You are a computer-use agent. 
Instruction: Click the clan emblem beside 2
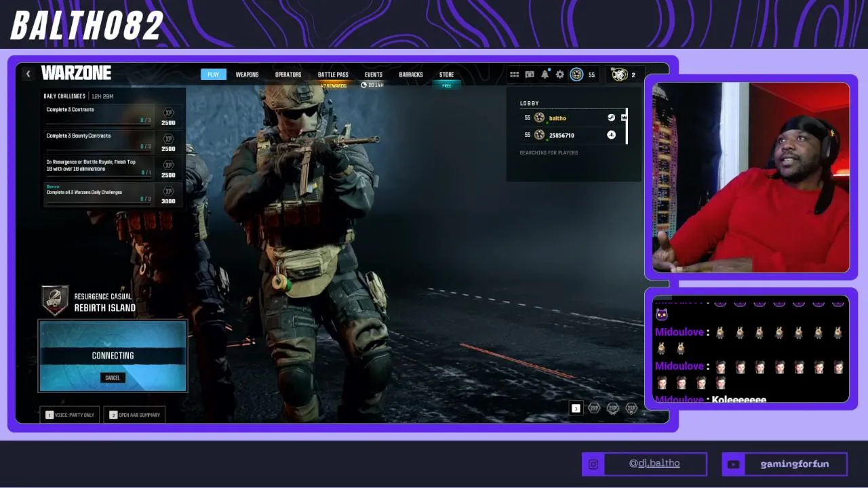(x=619, y=75)
